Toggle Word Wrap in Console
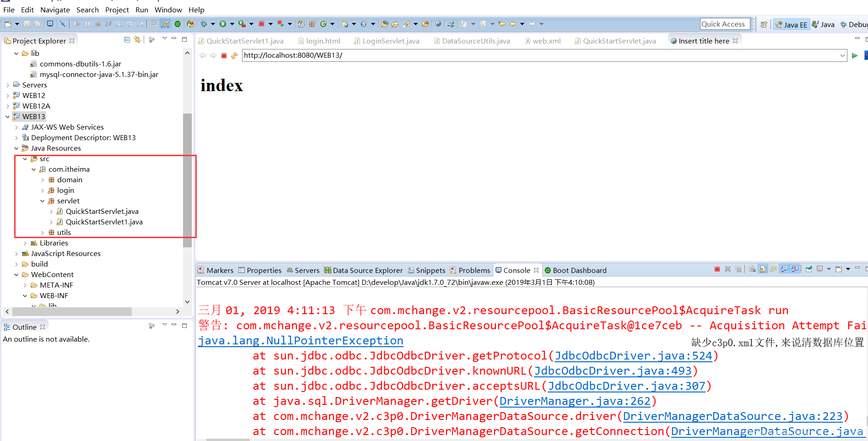Viewport: 868px width, 441px height. pyautogui.click(x=773, y=269)
